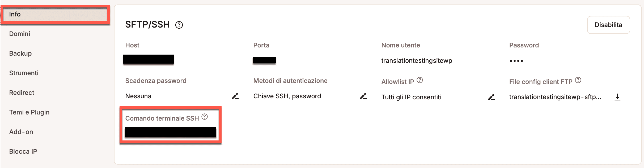Open Temi e Plugin section
This screenshot has width=644, height=168.
tap(29, 112)
